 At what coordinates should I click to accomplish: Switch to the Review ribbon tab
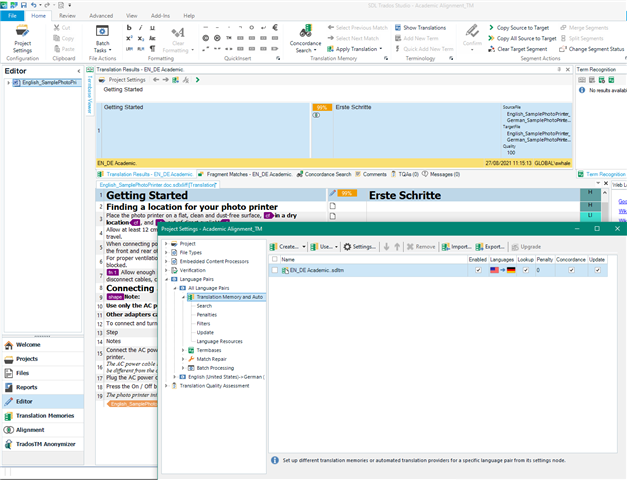pyautogui.click(x=67, y=16)
